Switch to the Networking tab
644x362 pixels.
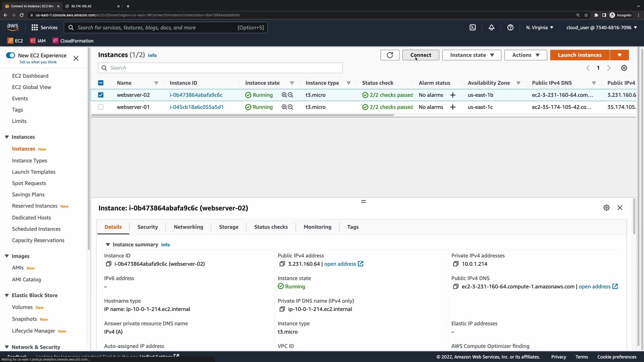click(x=188, y=227)
